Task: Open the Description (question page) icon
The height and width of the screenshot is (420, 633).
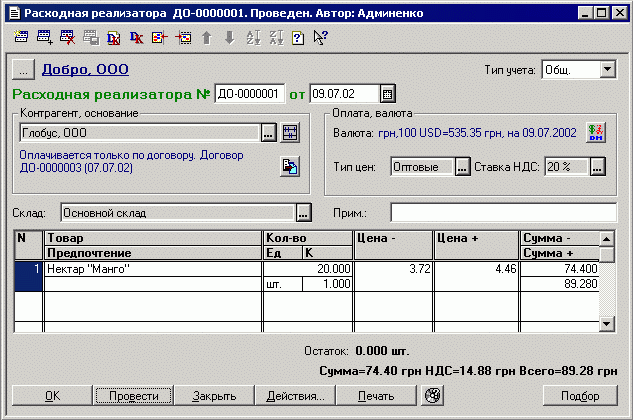Action: coord(298,38)
